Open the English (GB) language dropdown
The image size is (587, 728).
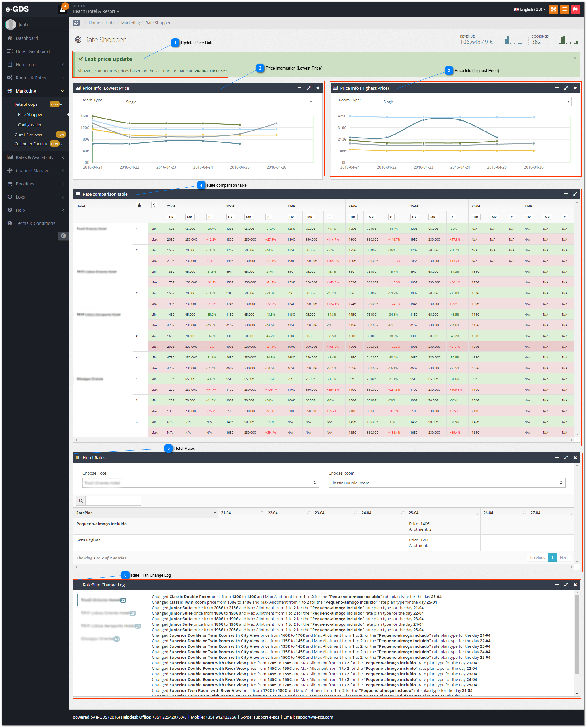pyautogui.click(x=529, y=9)
